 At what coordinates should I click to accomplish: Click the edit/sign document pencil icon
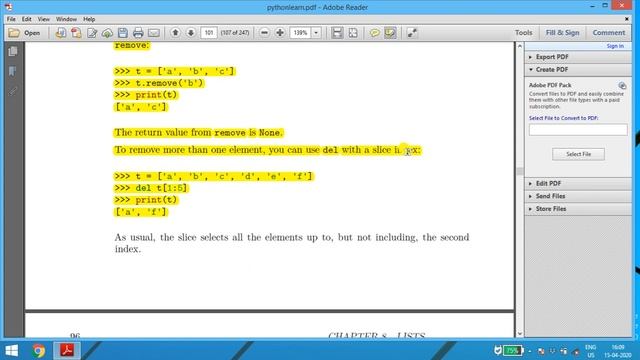click(x=92, y=33)
